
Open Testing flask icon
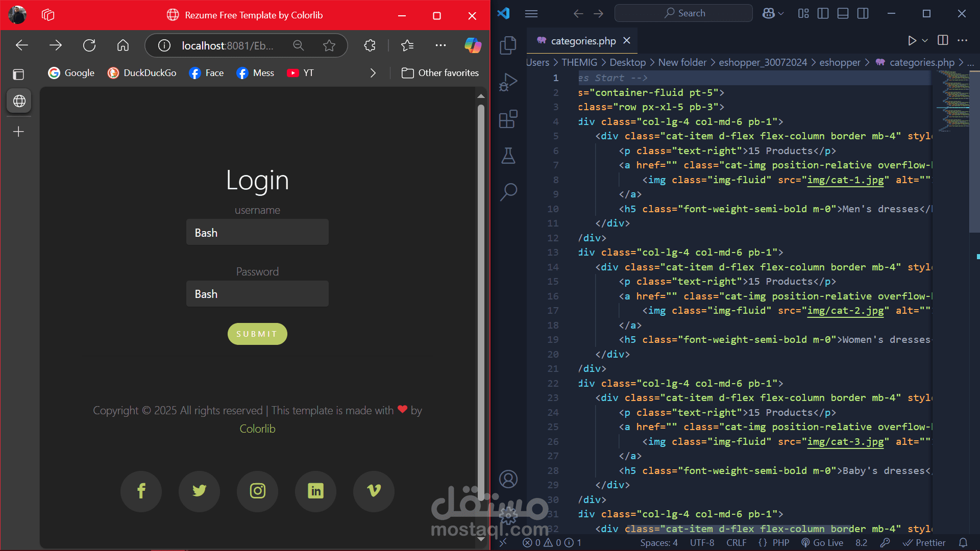point(508,156)
